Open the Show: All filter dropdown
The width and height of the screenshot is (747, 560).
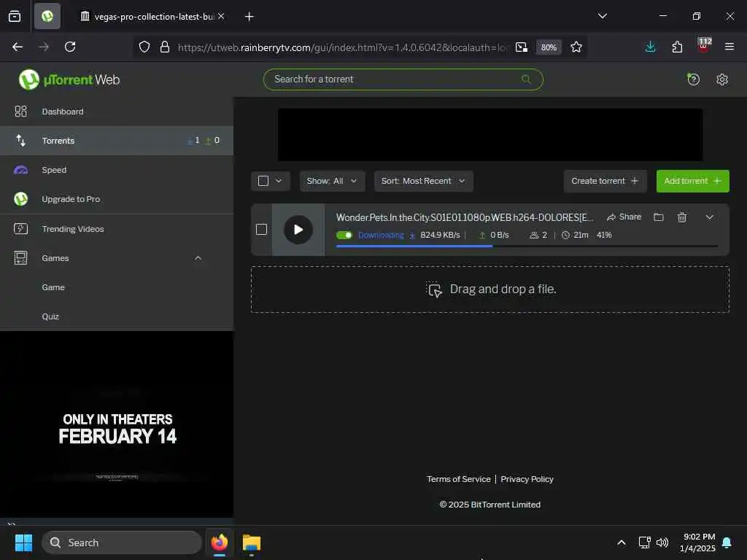tap(332, 181)
